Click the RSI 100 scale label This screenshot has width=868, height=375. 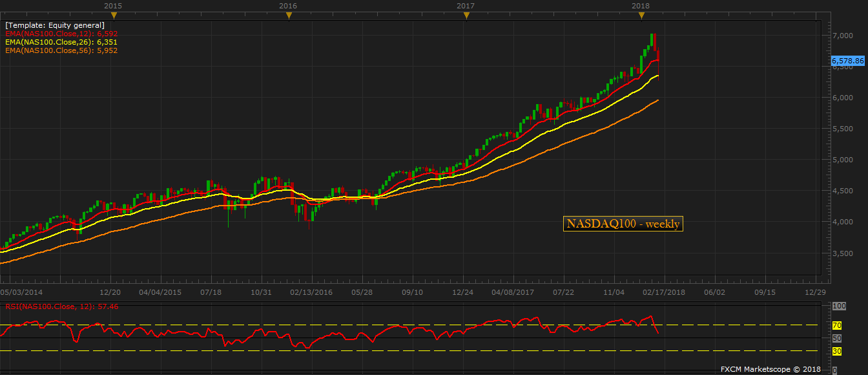click(839, 306)
